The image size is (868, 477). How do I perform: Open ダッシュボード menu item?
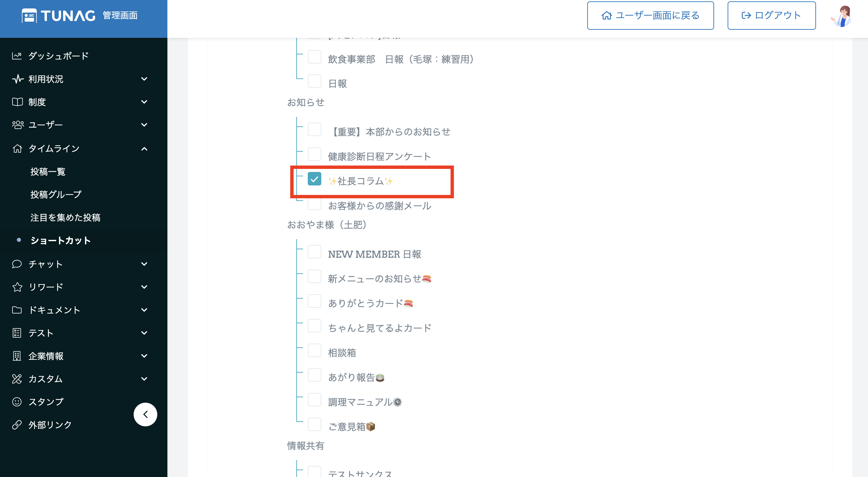click(x=59, y=56)
